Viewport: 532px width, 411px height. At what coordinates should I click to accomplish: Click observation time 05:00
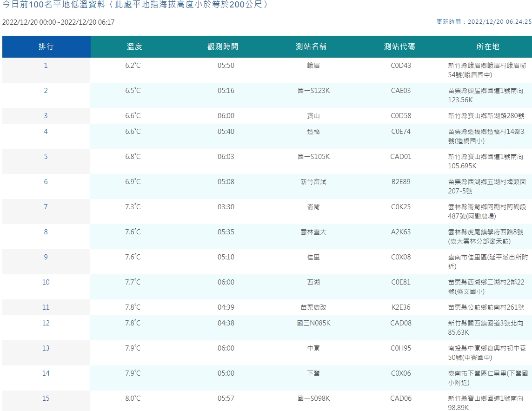point(226,373)
